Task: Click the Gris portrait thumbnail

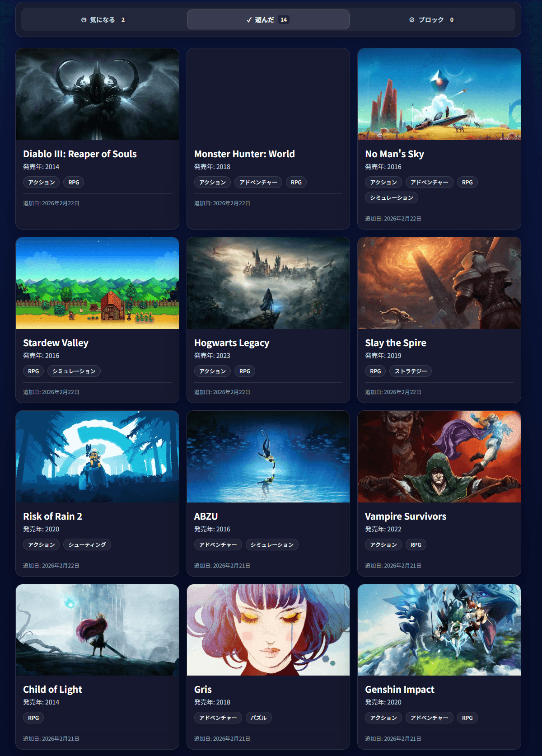Action: [x=268, y=630]
